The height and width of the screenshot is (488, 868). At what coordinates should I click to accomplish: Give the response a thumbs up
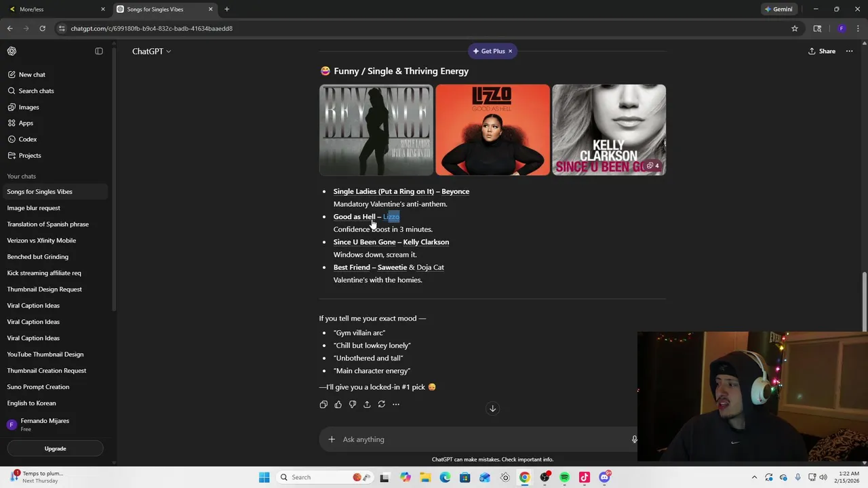[x=338, y=405]
